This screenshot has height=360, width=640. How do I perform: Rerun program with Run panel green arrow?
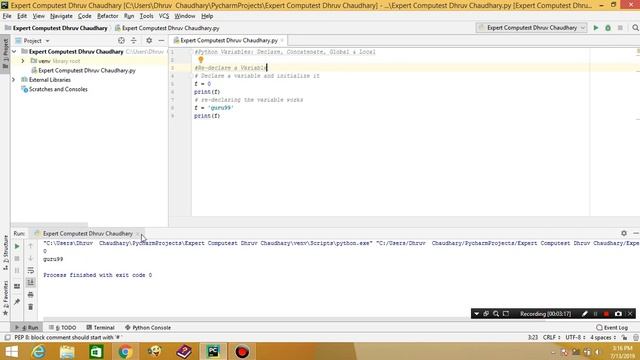coord(17,247)
